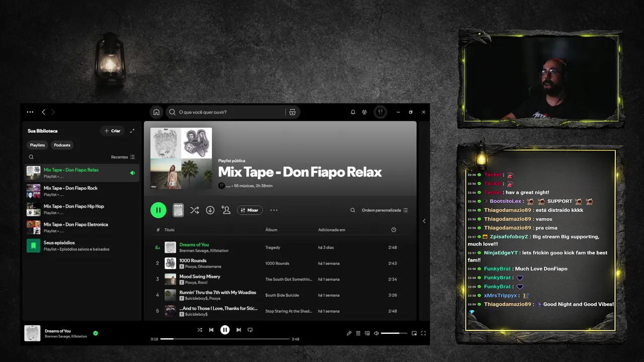Enter full screen with the expand icon
The height and width of the screenshot is (362, 644).
pos(423,333)
